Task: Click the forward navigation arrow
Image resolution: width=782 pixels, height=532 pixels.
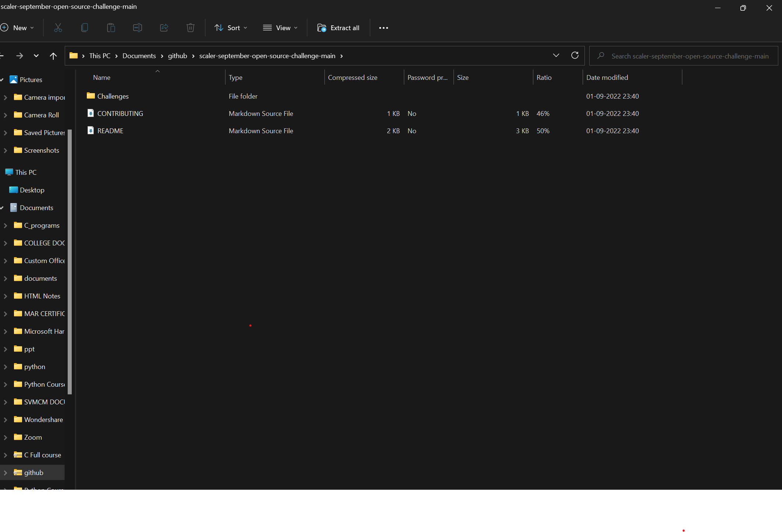Action: pos(19,56)
